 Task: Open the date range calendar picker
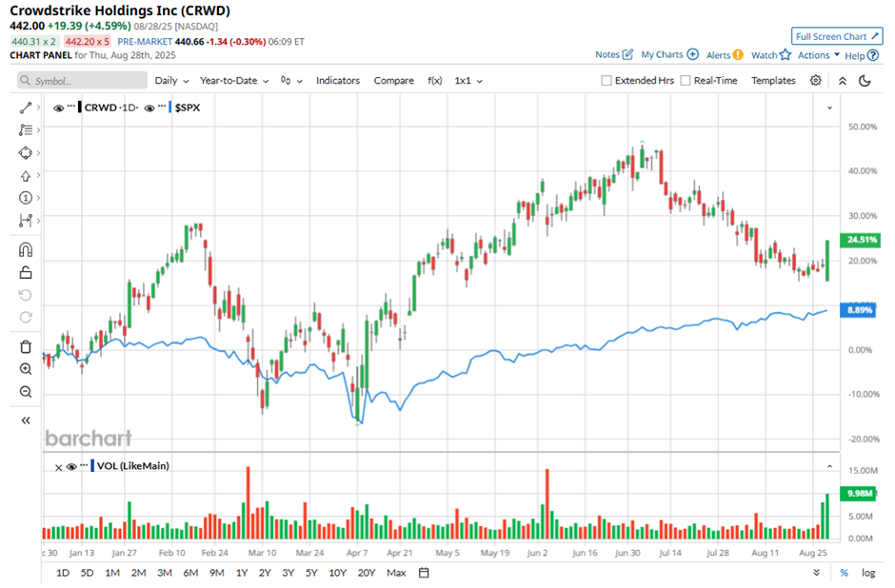click(x=424, y=573)
